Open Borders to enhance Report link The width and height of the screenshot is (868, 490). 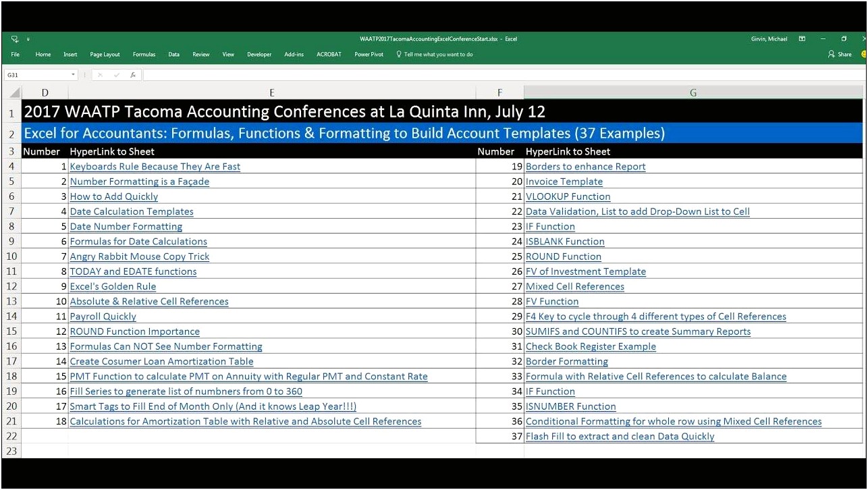(586, 167)
